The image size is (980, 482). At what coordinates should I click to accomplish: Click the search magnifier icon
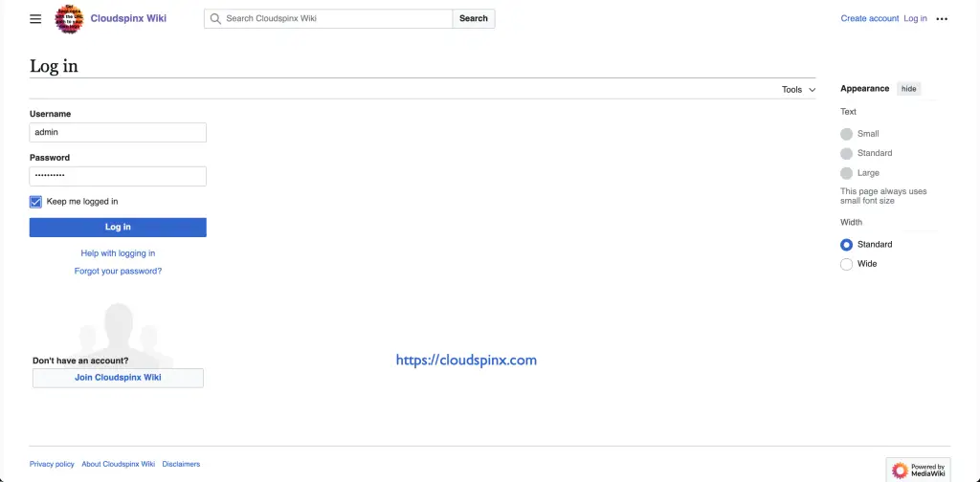pyautogui.click(x=215, y=18)
